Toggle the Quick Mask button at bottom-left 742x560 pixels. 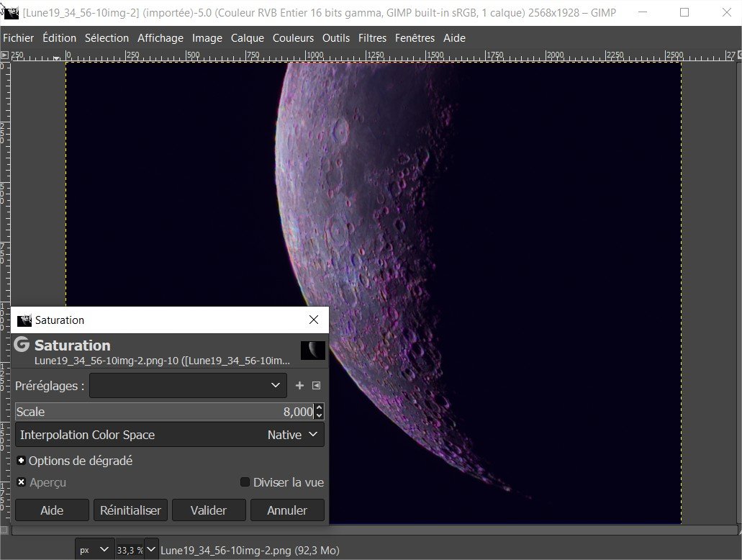click(5, 530)
